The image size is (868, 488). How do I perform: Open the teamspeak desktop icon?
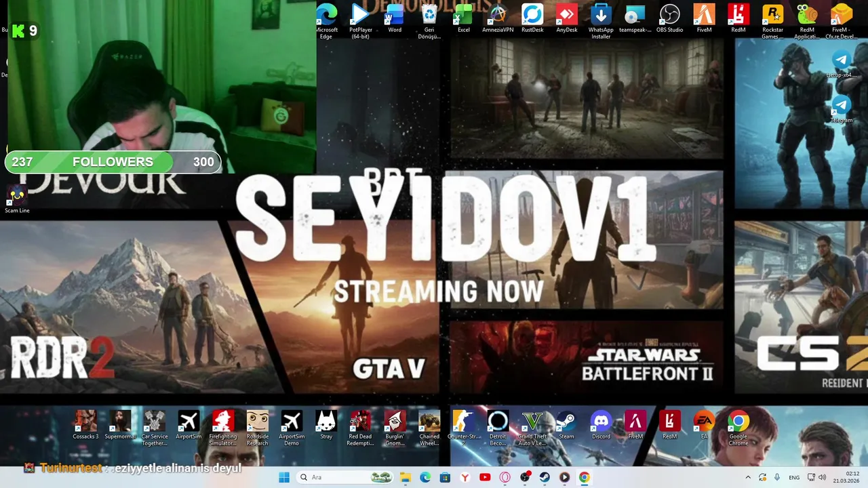[635, 18]
